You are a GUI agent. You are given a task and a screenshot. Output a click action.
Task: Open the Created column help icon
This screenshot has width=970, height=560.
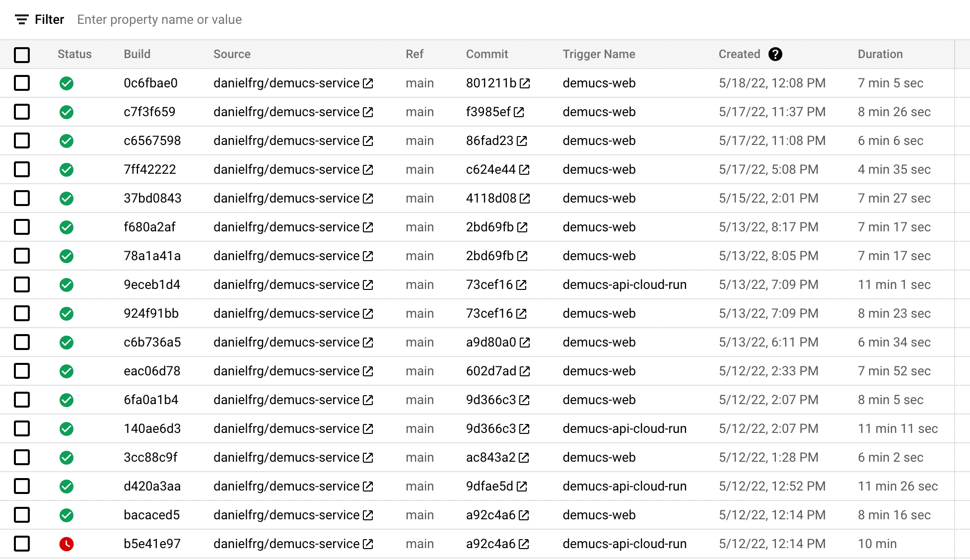click(775, 54)
